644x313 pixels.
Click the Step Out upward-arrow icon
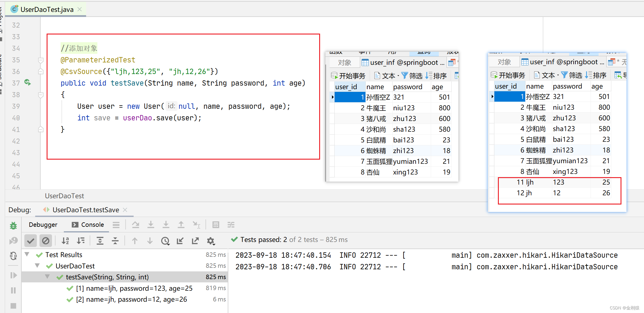(x=181, y=225)
